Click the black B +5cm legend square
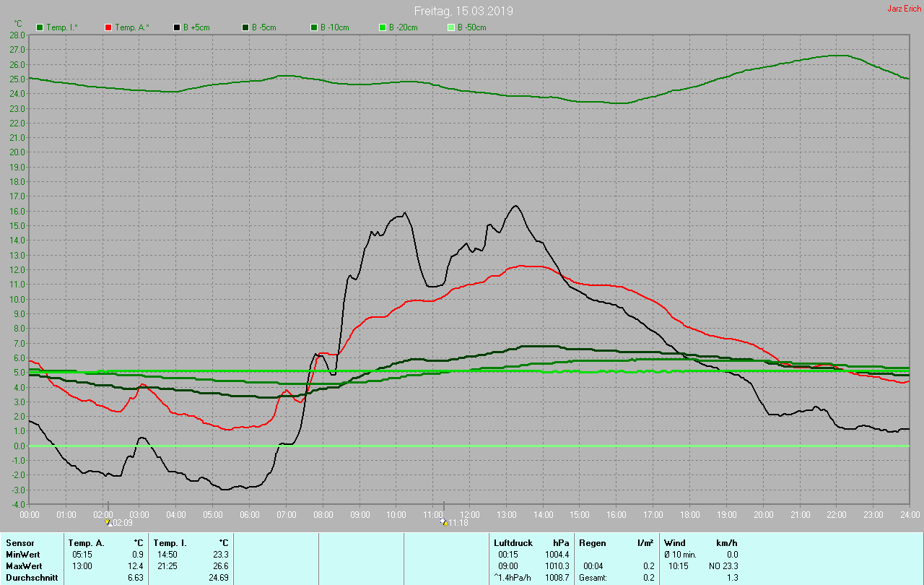Image resolution: width=924 pixels, height=585 pixels. 177,27
